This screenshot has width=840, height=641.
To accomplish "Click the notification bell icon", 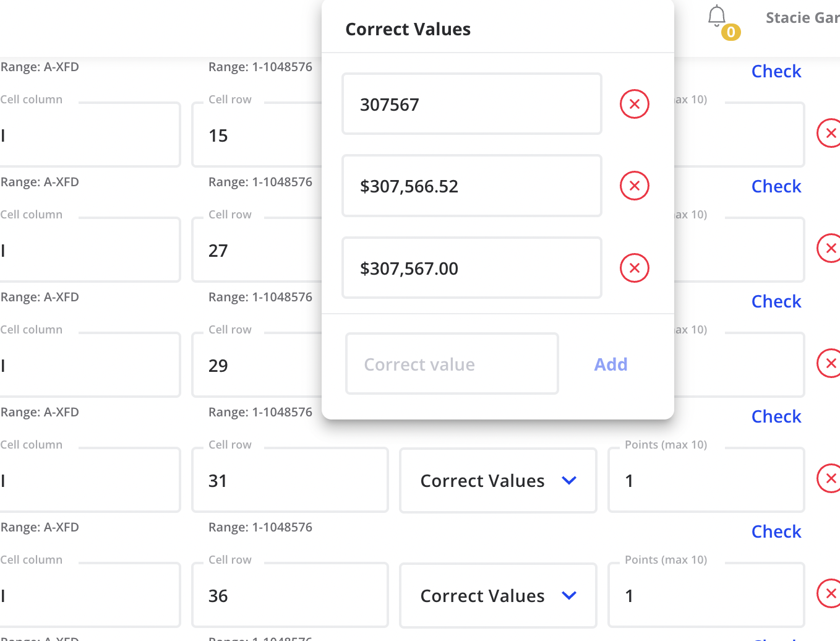I will click(x=717, y=17).
